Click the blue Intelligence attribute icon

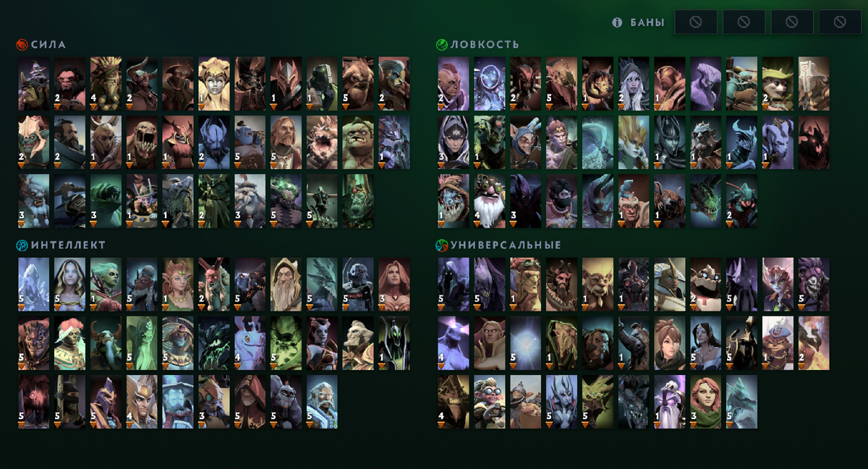point(22,245)
